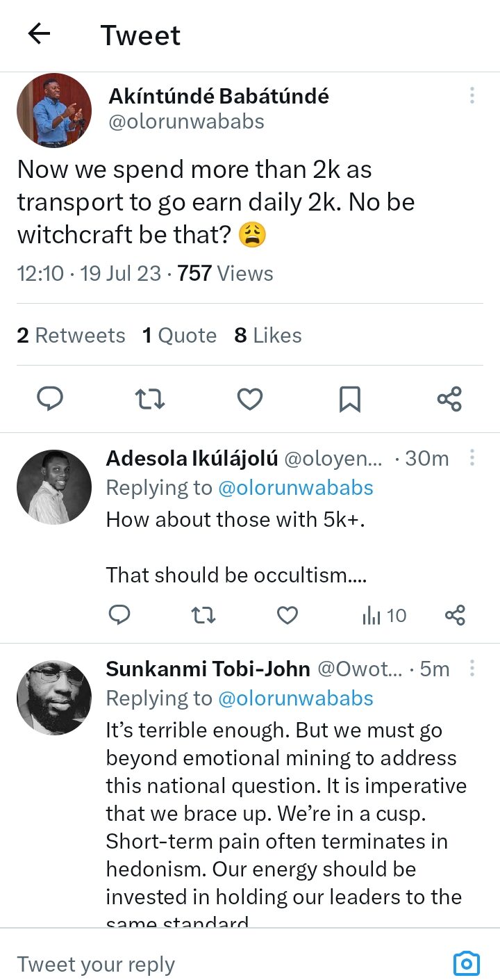The height and width of the screenshot is (980, 500).
Task: Show the 8 Likes list
Action: click(x=268, y=336)
